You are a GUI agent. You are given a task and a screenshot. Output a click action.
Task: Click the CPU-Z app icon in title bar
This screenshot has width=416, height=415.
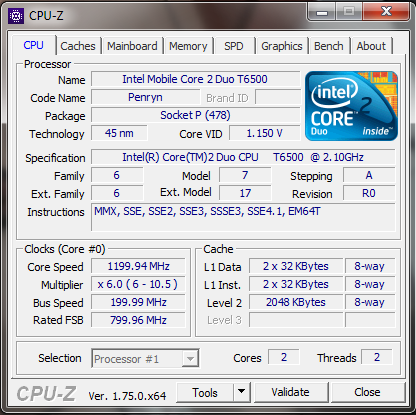16,16
